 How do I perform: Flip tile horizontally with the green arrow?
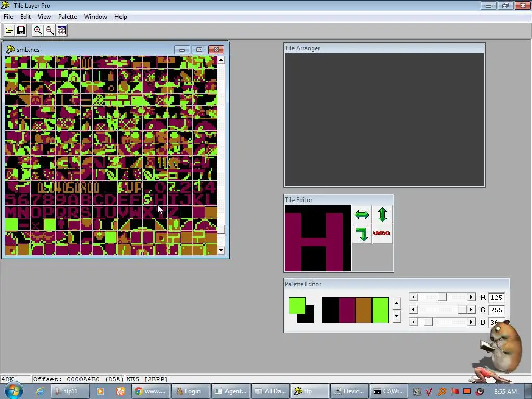click(x=362, y=215)
